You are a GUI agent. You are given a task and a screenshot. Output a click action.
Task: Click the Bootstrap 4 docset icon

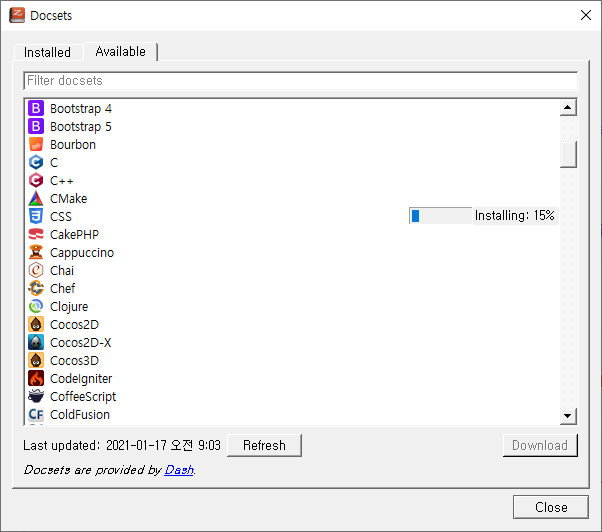(36, 109)
